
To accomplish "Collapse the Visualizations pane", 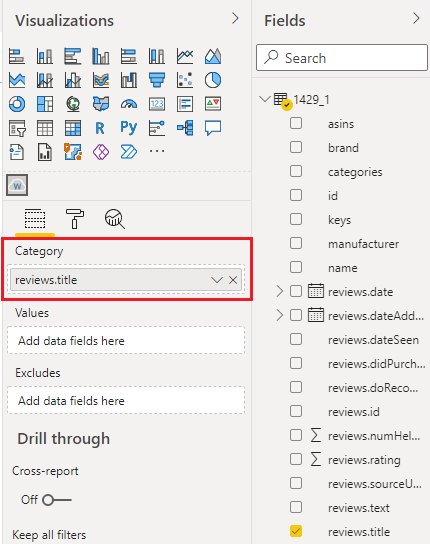I will click(235, 18).
